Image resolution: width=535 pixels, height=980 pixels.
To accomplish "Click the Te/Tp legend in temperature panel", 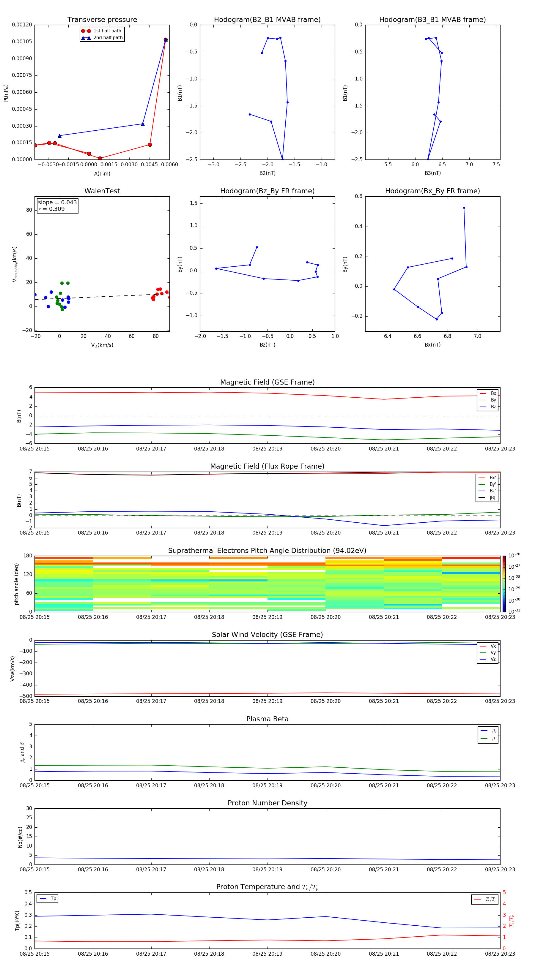I will (x=485, y=899).
